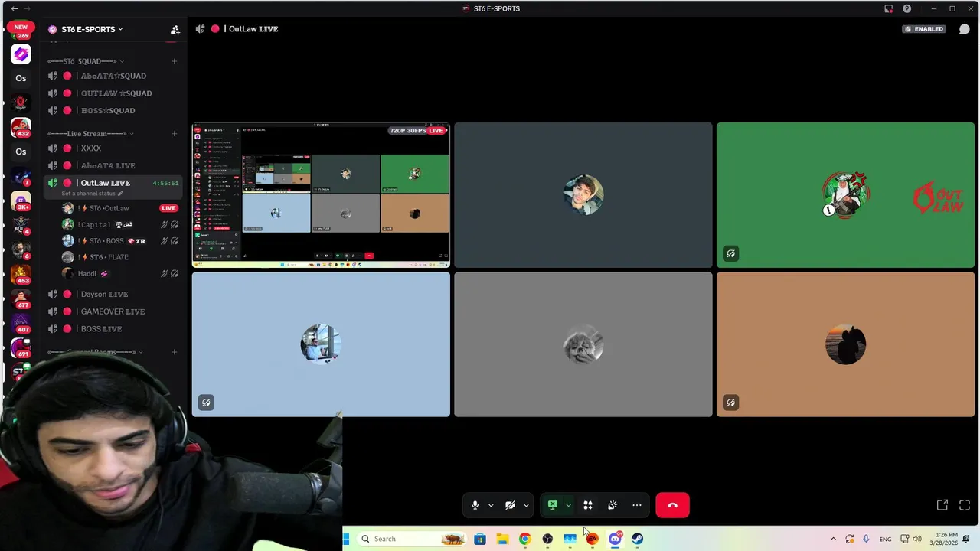Open server with 407 badge

pyautogui.click(x=21, y=323)
